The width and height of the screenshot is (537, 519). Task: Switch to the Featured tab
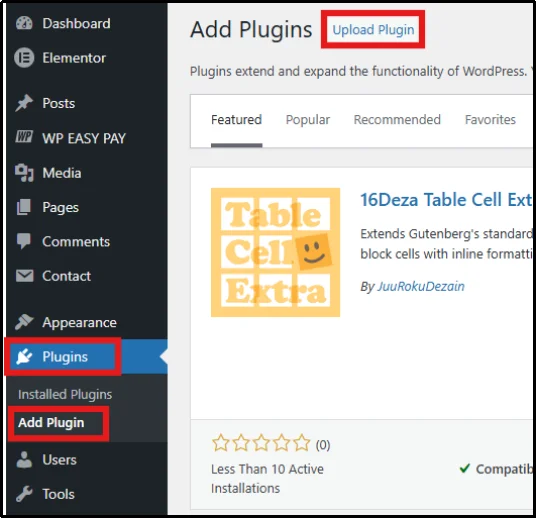click(x=236, y=120)
